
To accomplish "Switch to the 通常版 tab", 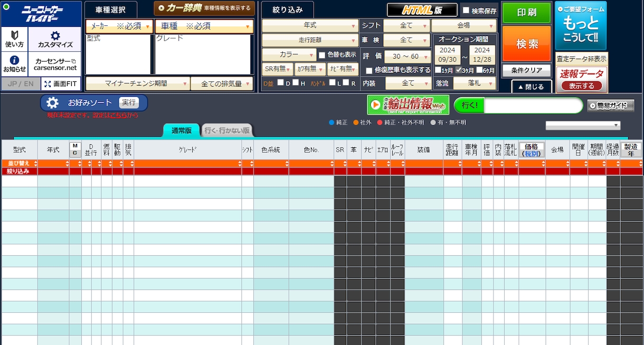I will 182,130.
